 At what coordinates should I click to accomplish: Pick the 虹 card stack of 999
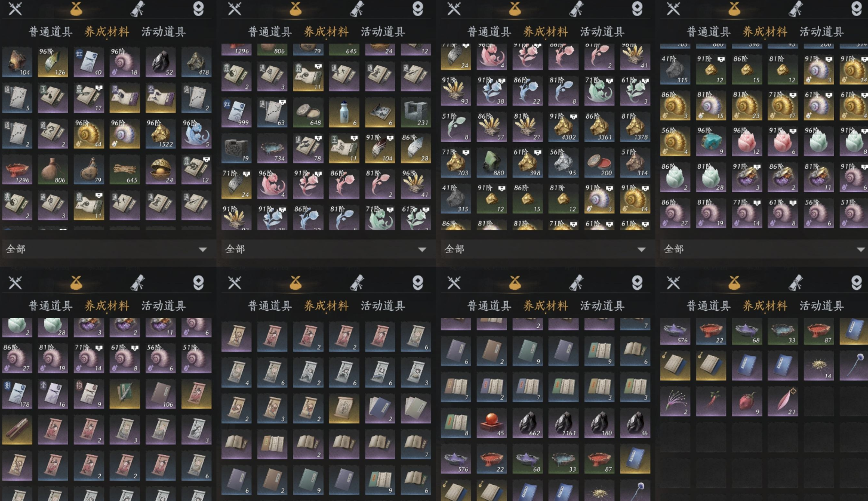click(236, 113)
